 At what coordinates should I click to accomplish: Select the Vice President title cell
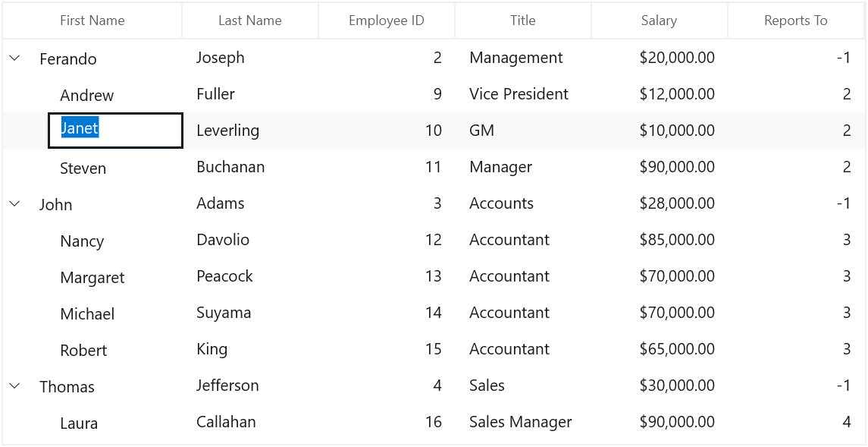click(x=523, y=94)
